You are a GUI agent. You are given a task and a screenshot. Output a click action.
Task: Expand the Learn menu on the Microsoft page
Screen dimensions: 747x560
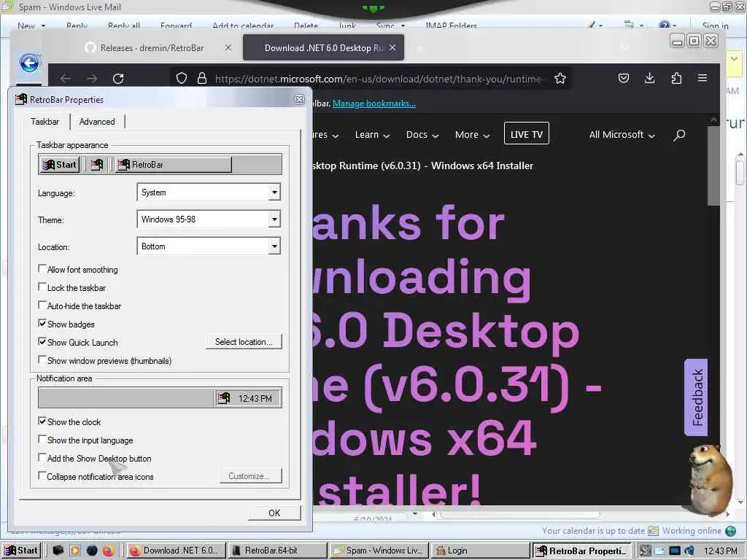372,135
